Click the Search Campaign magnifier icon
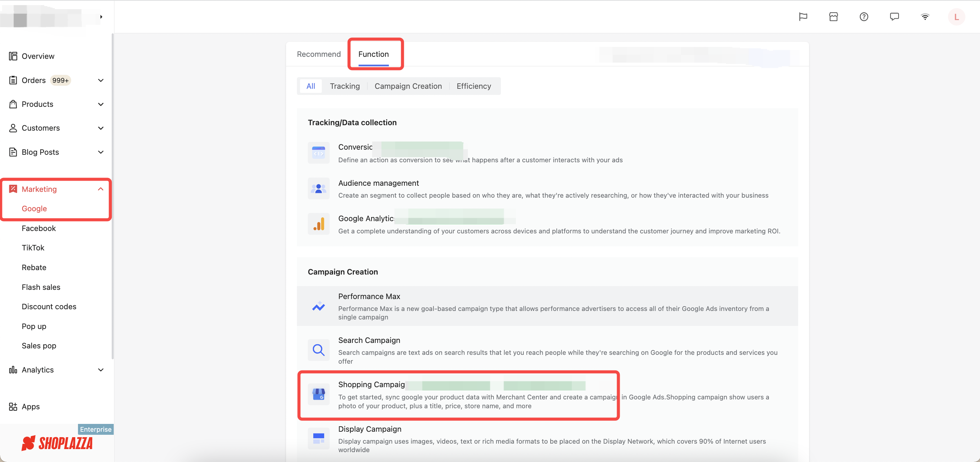 click(318, 350)
